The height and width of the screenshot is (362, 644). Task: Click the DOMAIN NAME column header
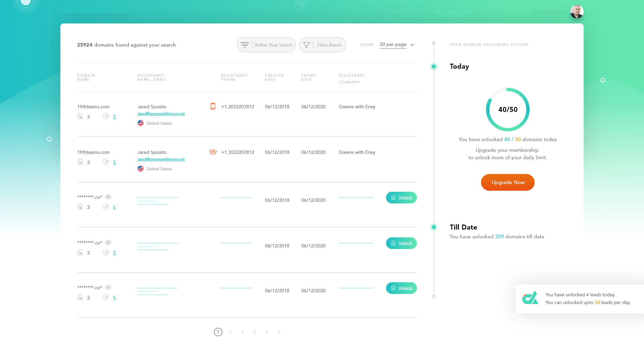[86, 77]
